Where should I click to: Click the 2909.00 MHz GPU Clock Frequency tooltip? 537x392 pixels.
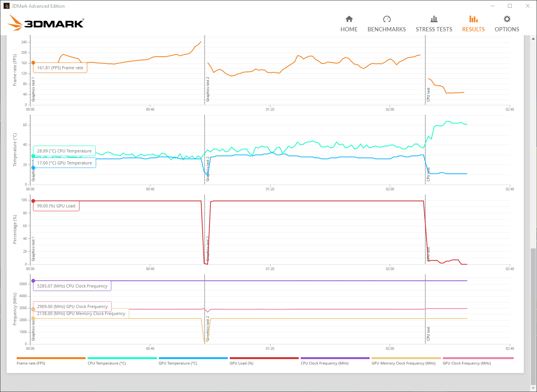[x=72, y=306]
